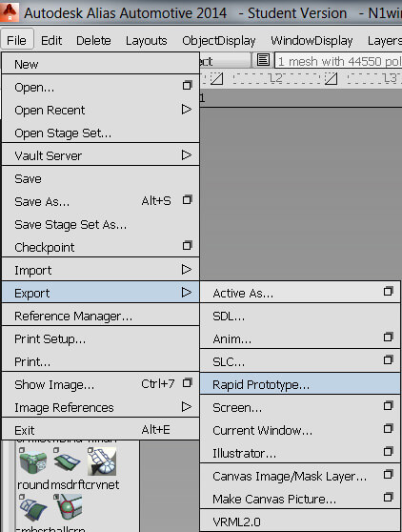Click the Layouts menu item
The image size is (402, 532).
coord(146,41)
